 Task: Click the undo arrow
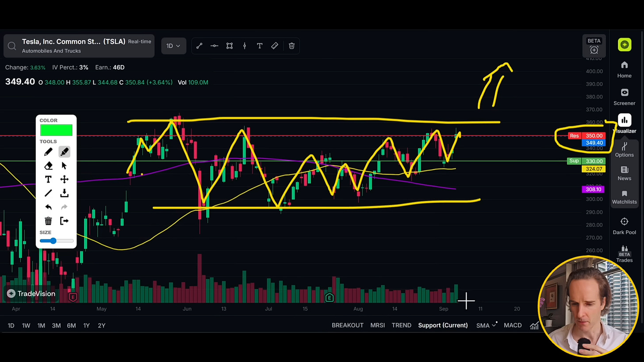(48, 207)
